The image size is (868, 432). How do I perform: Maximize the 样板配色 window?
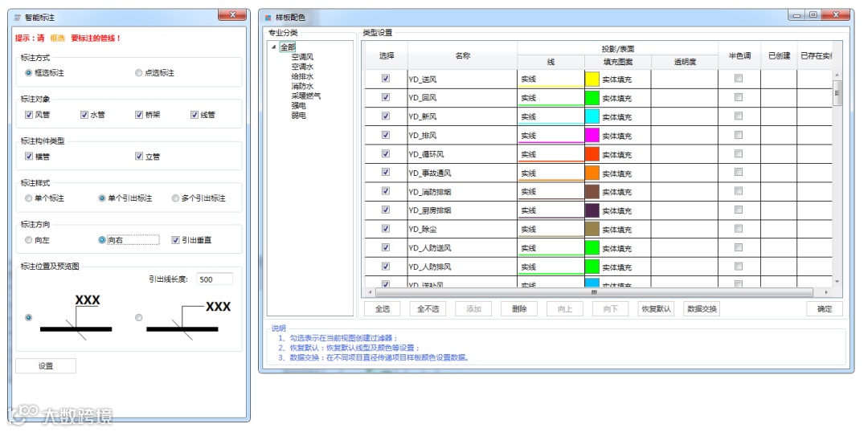tap(813, 15)
